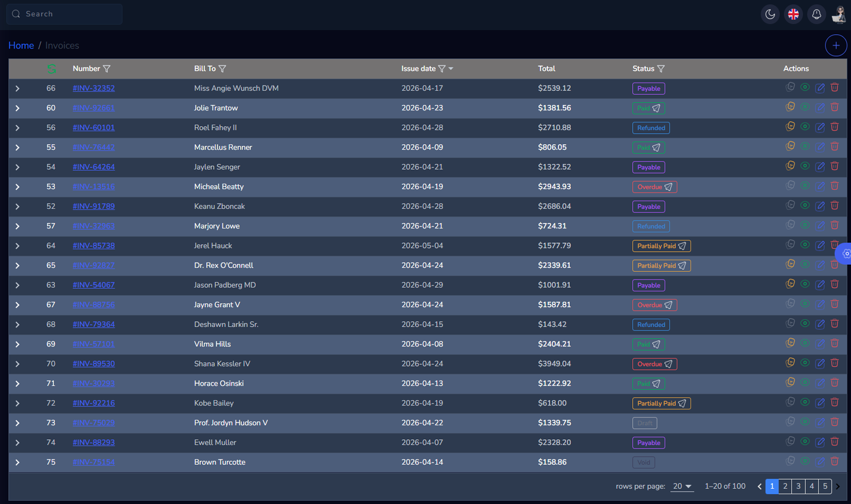Expand row for invoice #INV-60101
The height and width of the screenshot is (504, 851).
pyautogui.click(x=17, y=128)
